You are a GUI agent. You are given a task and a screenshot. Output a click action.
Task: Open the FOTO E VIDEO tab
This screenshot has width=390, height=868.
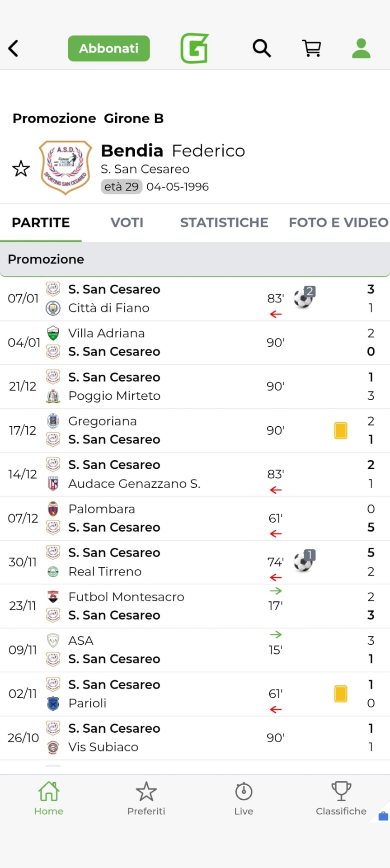(x=338, y=222)
